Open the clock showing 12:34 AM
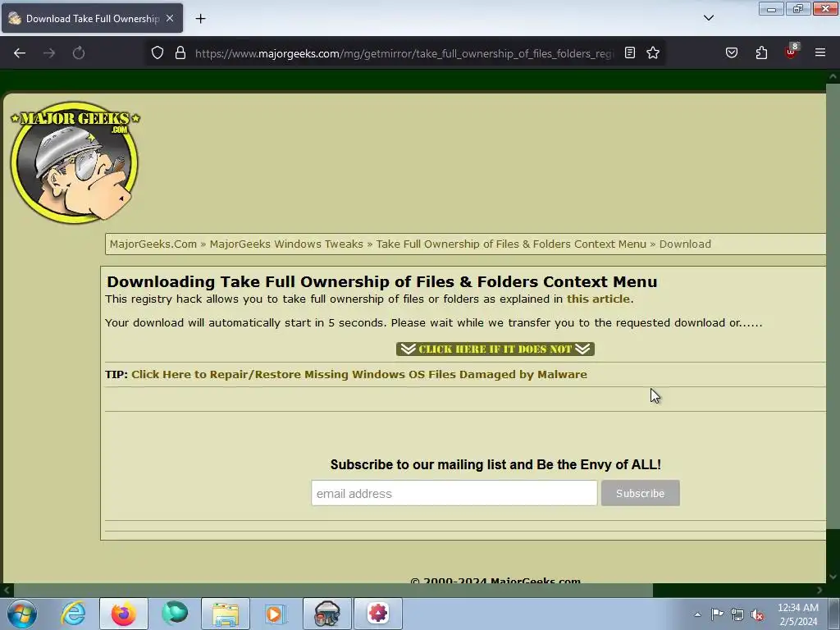The height and width of the screenshot is (630, 840). coord(798,614)
